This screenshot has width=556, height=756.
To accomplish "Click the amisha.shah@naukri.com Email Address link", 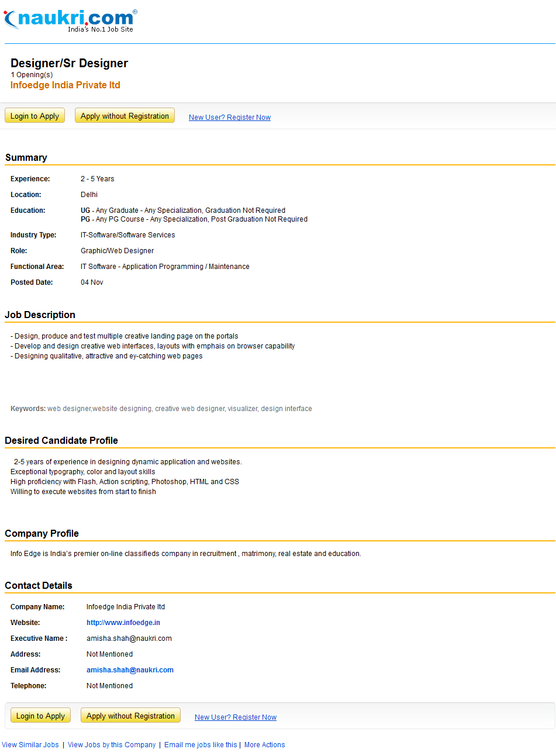I will coord(130,670).
